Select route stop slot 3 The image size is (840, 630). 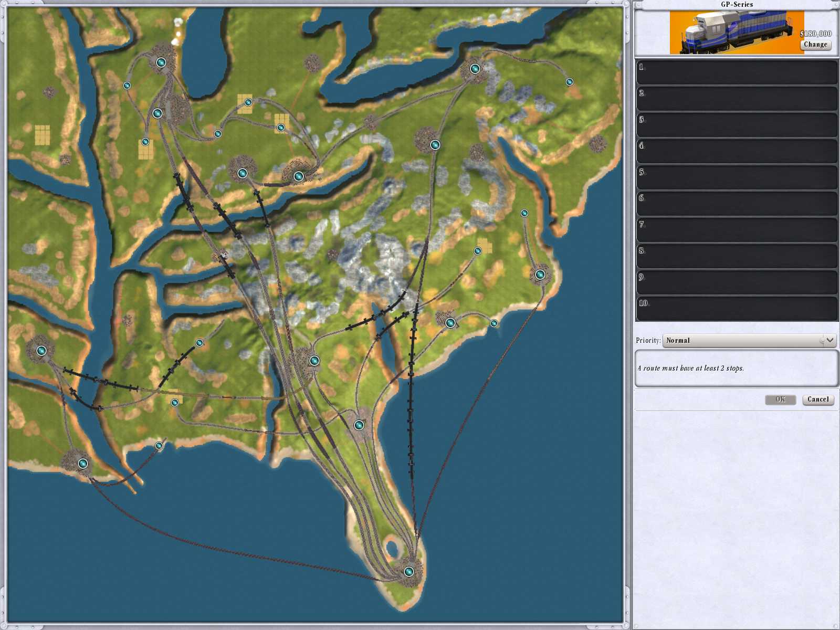coord(737,125)
